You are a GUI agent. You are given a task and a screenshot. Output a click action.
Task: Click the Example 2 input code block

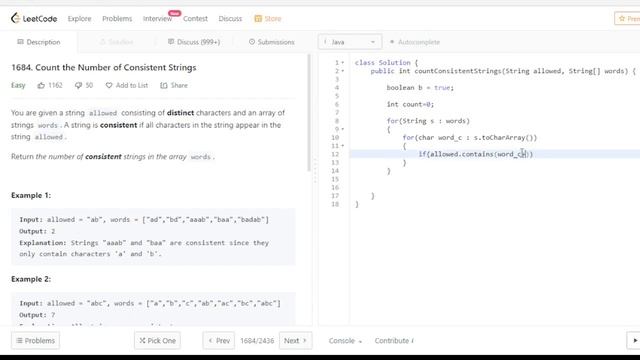[x=153, y=309]
